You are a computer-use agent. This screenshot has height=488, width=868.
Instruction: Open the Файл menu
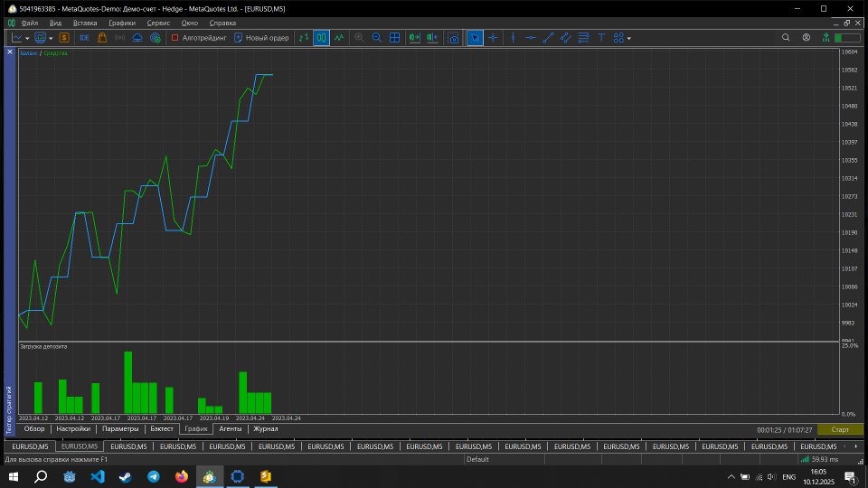29,23
